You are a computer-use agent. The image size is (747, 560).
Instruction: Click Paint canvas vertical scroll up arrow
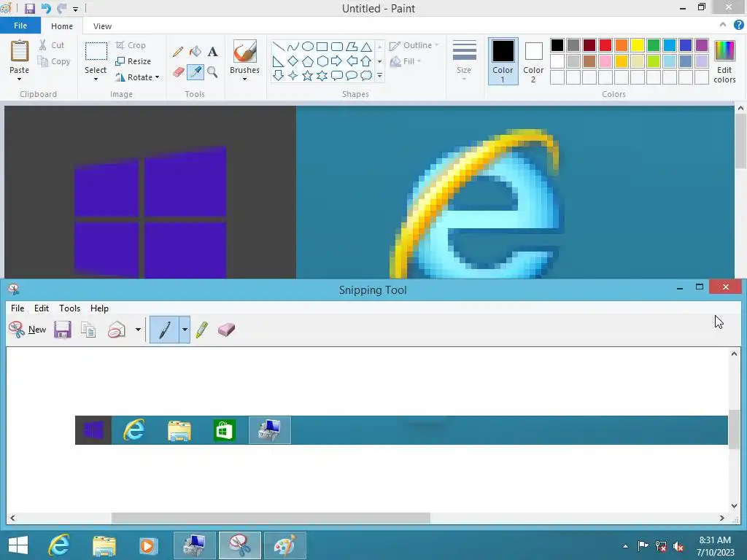point(741,109)
